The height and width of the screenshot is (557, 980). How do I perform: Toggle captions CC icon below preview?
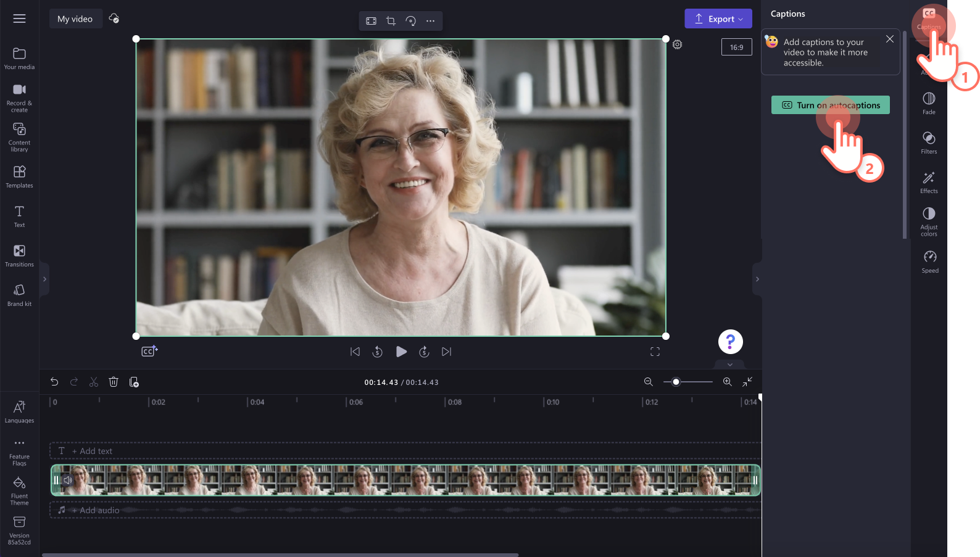pos(149,351)
